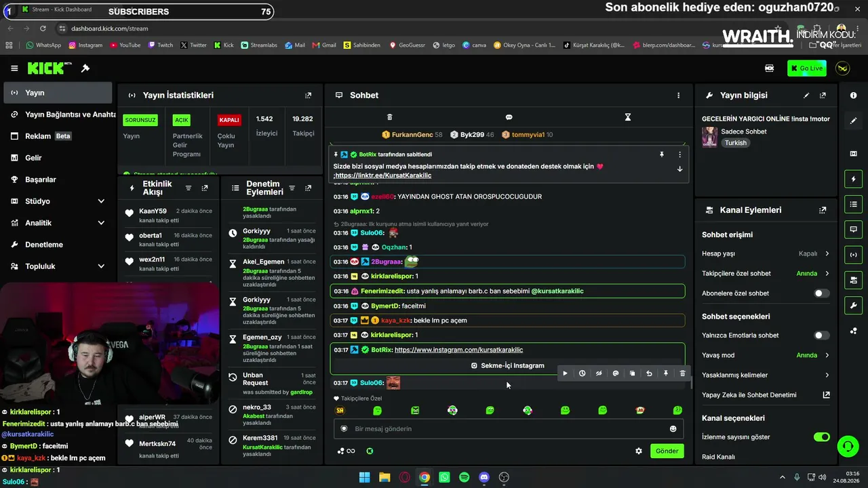Viewport: 868px width, 488px height.
Task: Open the Streamlabs bookmark
Action: tap(258, 45)
